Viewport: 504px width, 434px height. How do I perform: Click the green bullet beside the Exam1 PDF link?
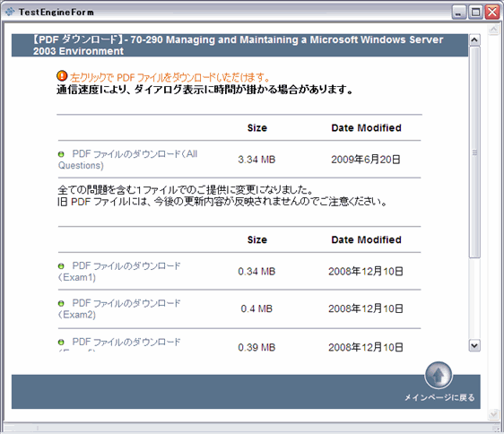click(61, 266)
